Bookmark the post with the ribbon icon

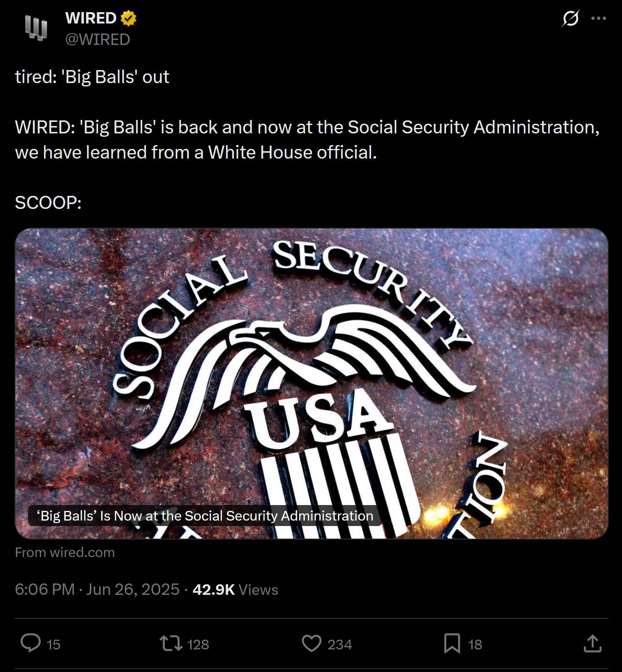452,643
